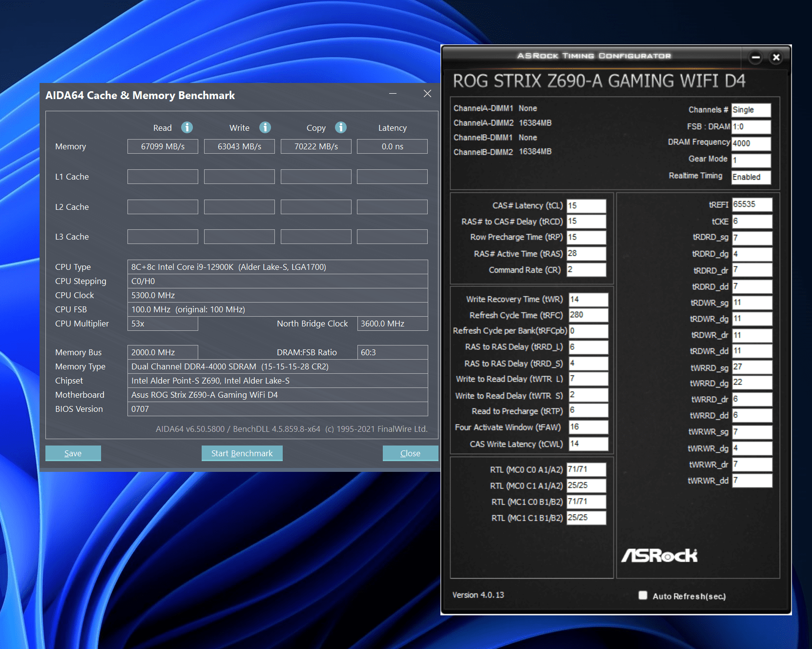Click the CPU Clock field 5300.0 MHz
This screenshot has height=649, width=812.
[x=277, y=295]
